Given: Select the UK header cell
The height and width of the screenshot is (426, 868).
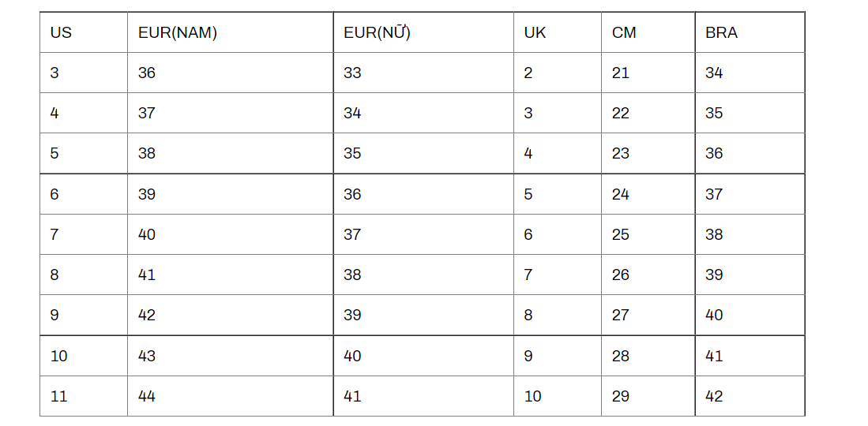Looking at the screenshot, I should click(x=557, y=33).
